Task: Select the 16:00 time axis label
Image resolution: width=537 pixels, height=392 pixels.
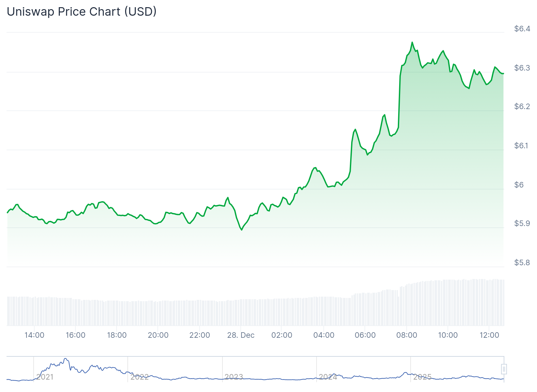Action: [75, 335]
